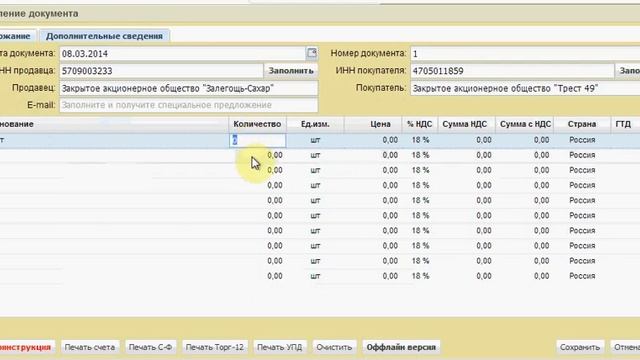Click the Сумма НДС column header
This screenshot has width=640, height=360.
tap(467, 124)
